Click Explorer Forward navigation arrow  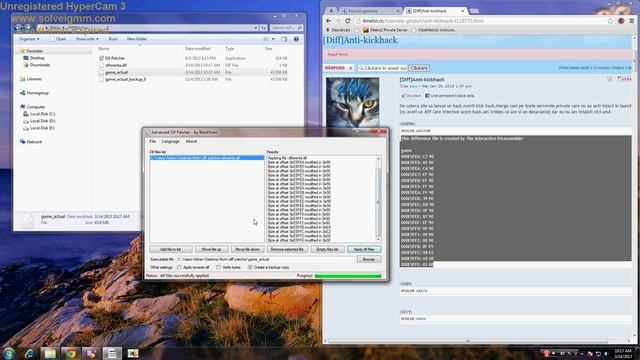[x=28, y=28]
